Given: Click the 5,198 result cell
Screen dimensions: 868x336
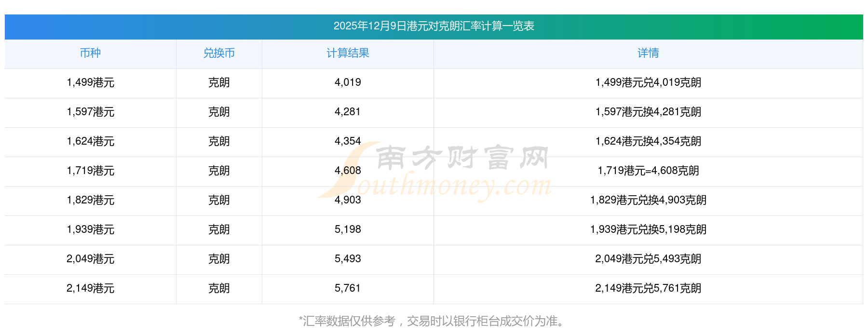Looking at the screenshot, I should click(x=348, y=230).
